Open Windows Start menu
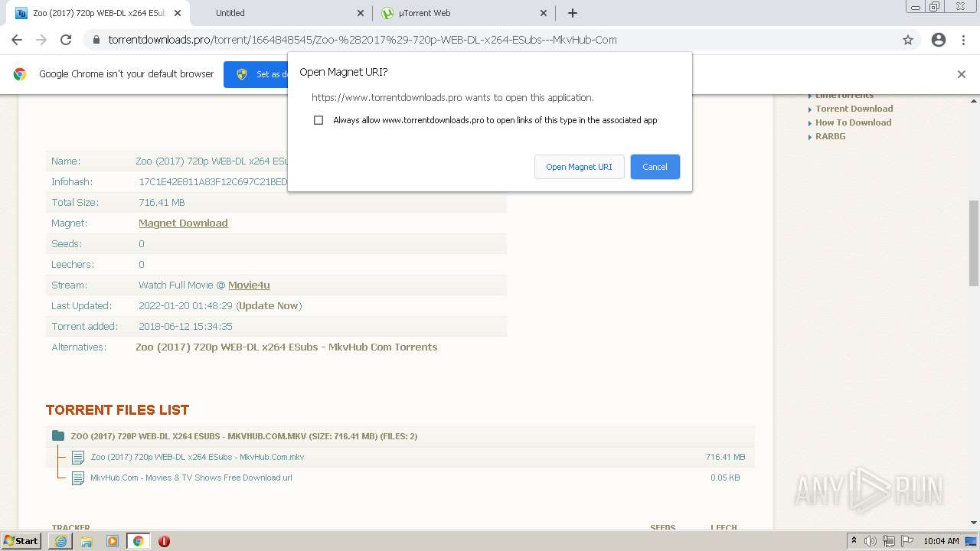 click(21, 541)
